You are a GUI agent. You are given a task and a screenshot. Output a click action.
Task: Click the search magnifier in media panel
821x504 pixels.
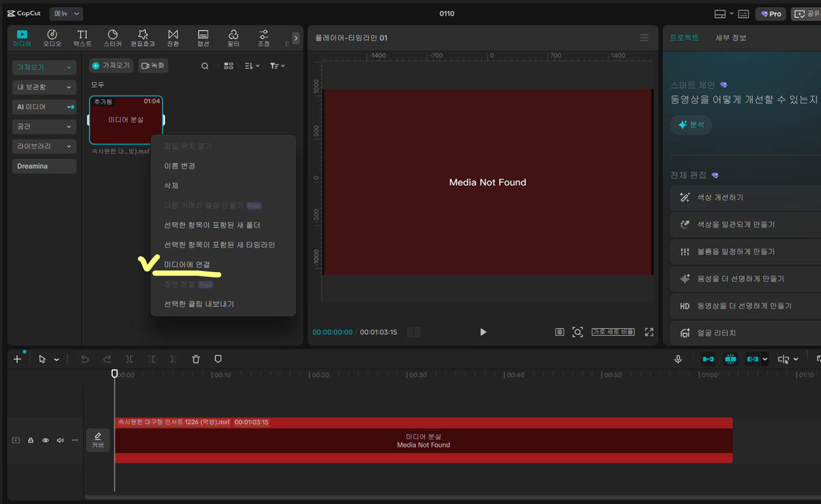coord(205,66)
